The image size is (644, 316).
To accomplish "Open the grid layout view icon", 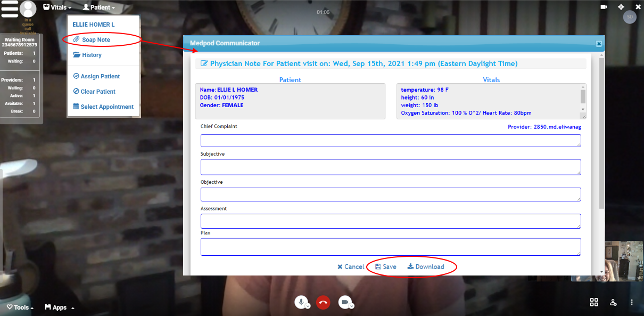I will point(594,302).
